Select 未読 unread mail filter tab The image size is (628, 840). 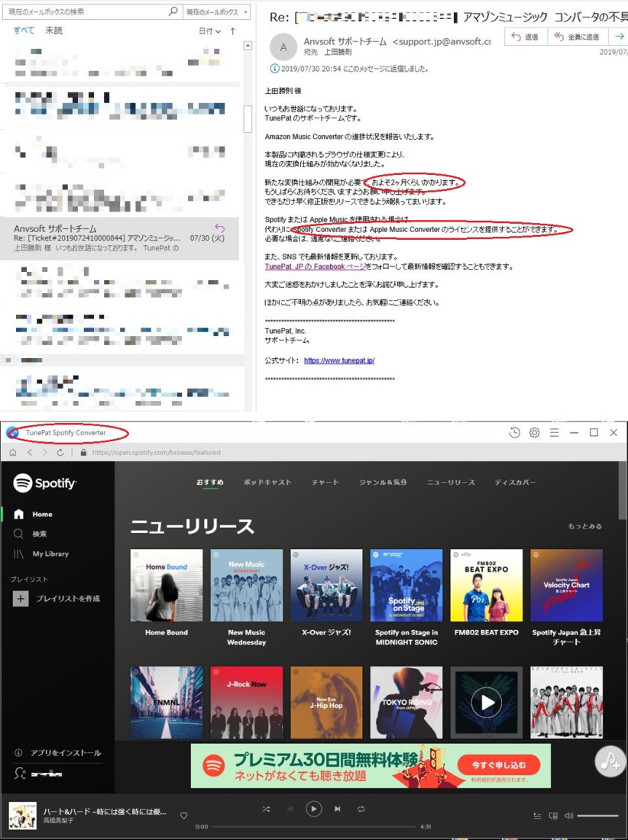coord(53,31)
